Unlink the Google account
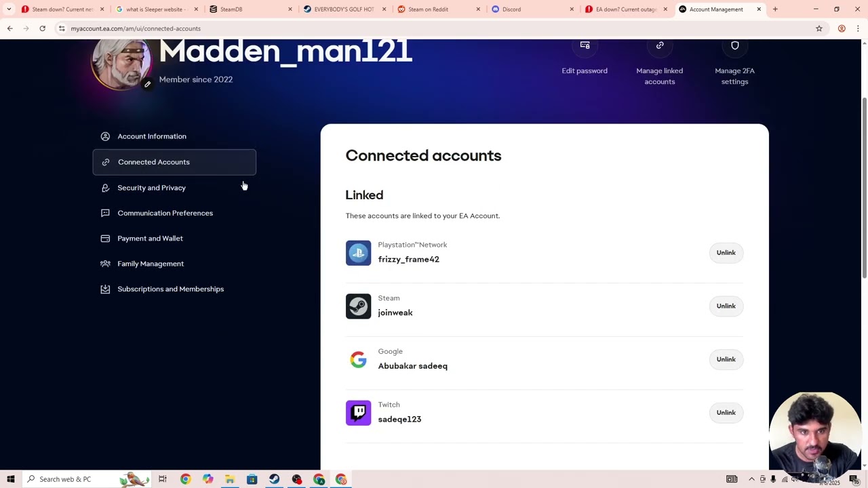 [x=726, y=359]
